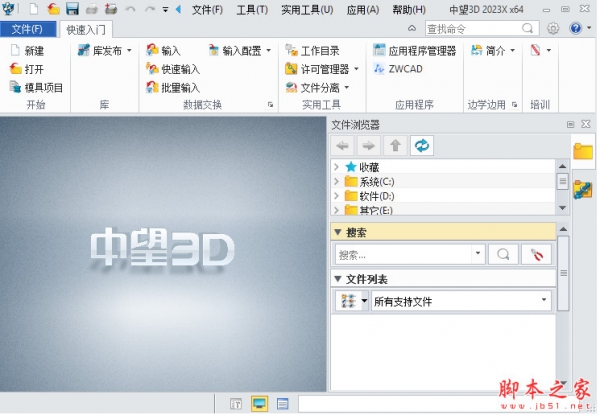Open settings gear icon near command search
This screenshot has width=600, height=415.
pyautogui.click(x=553, y=28)
